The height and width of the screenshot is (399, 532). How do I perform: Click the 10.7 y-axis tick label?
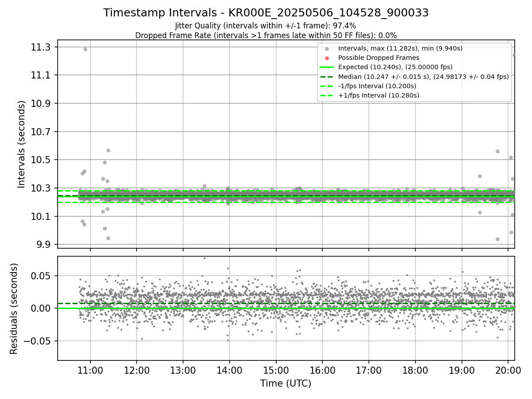[41, 132]
